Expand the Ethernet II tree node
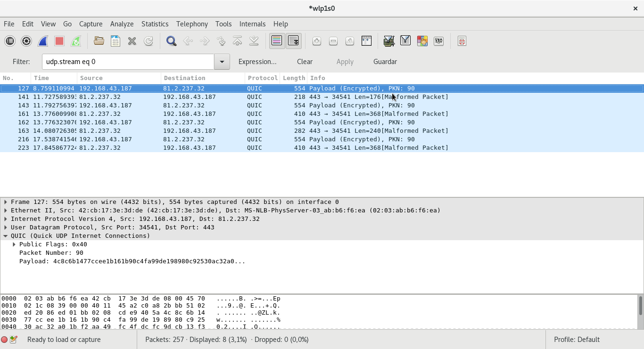This screenshot has width=644, height=349. coord(6,211)
